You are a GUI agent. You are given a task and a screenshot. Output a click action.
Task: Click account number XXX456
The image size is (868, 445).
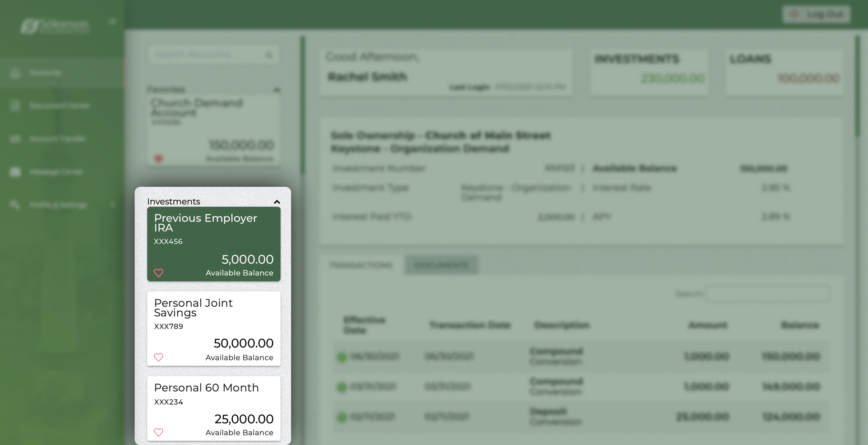click(x=168, y=242)
